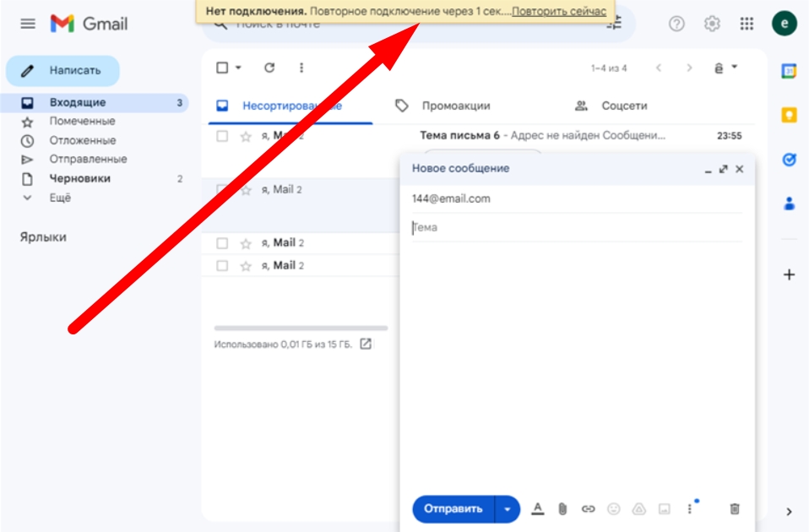Viewport: 809px width, 532px height.
Task: Show search options filter icon
Action: click(x=613, y=24)
